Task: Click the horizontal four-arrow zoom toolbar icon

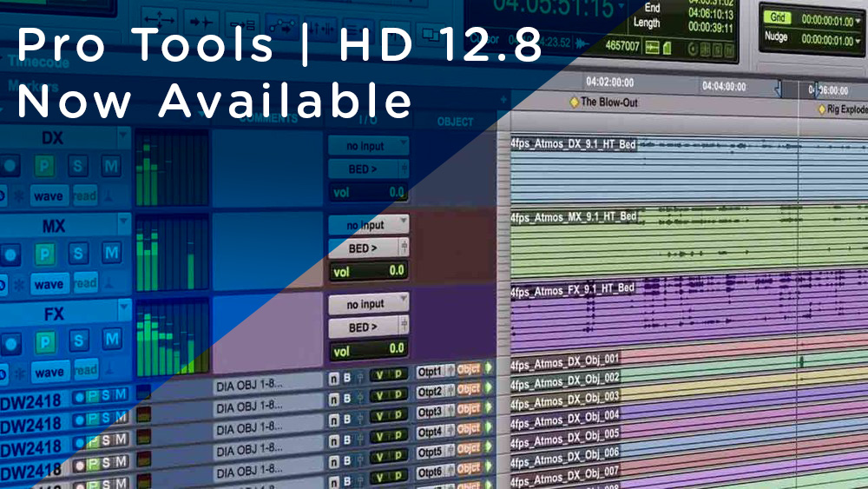Action: pyautogui.click(x=159, y=20)
